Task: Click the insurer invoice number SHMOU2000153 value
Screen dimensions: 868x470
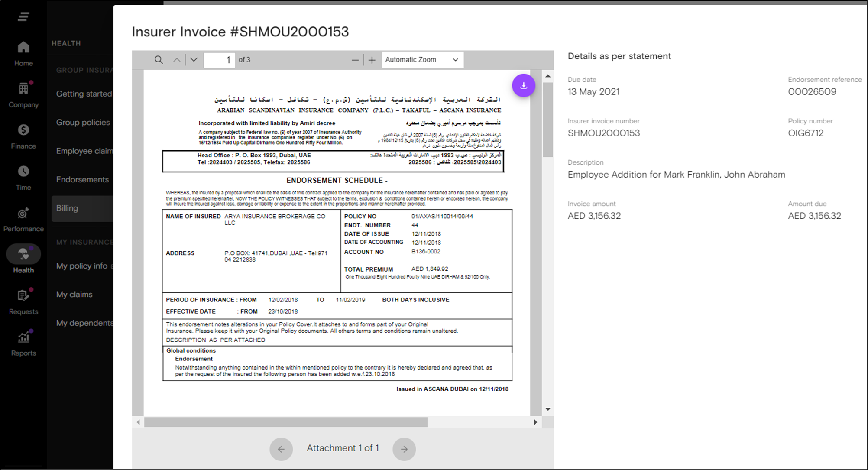Action: [x=604, y=133]
